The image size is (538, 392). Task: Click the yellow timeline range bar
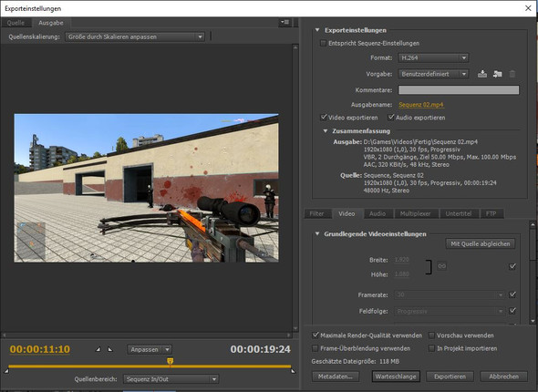150,366
